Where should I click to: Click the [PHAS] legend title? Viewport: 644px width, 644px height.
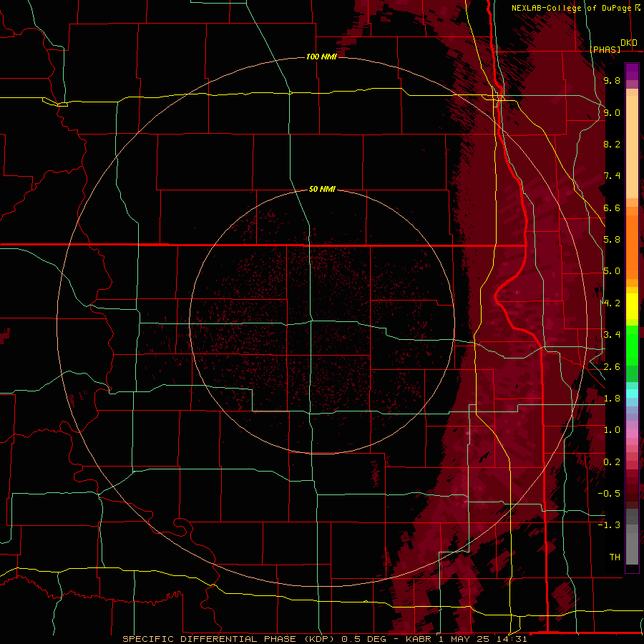605,49
